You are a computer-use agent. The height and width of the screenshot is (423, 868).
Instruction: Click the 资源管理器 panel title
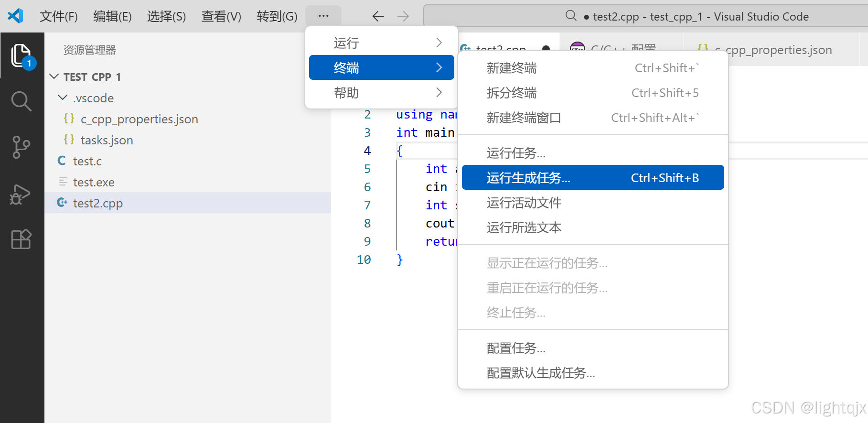[90, 50]
